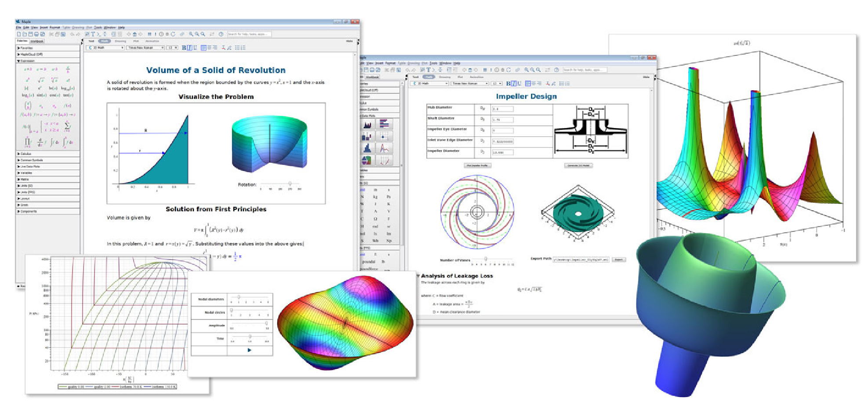Open Format menu in left Maple window
This screenshot has height=403, width=868.
(55, 27)
